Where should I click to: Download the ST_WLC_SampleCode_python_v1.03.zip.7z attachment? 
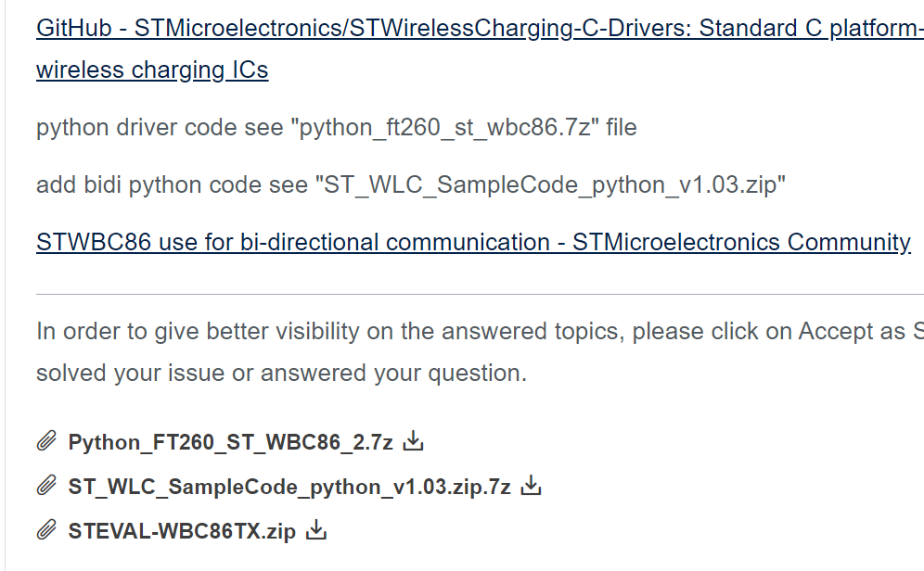click(x=530, y=486)
